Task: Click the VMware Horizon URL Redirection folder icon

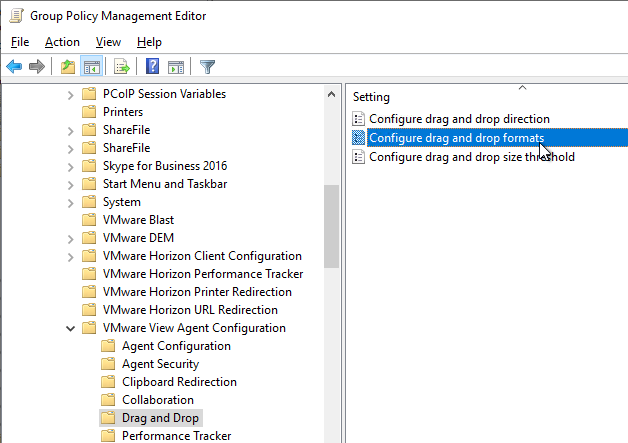Action: click(89, 310)
